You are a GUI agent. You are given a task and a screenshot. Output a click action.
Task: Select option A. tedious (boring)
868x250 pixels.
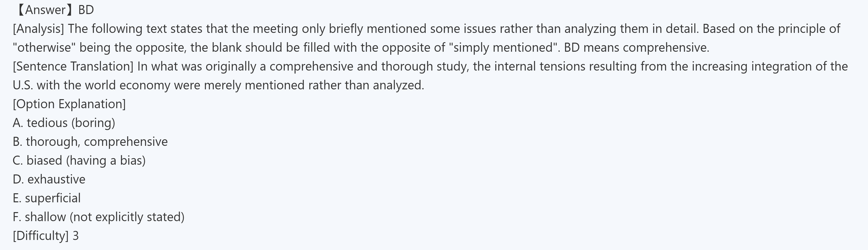(64, 123)
